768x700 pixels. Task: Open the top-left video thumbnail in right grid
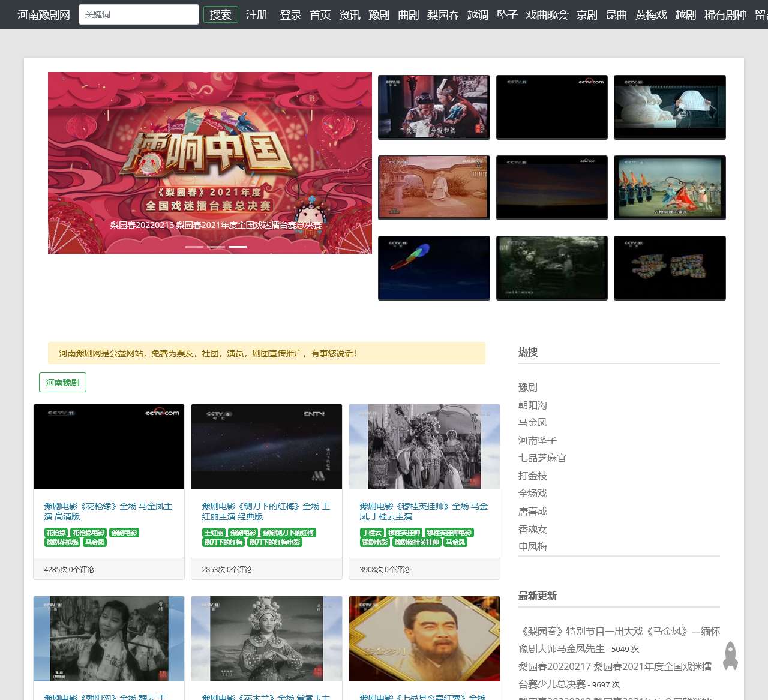pos(434,107)
